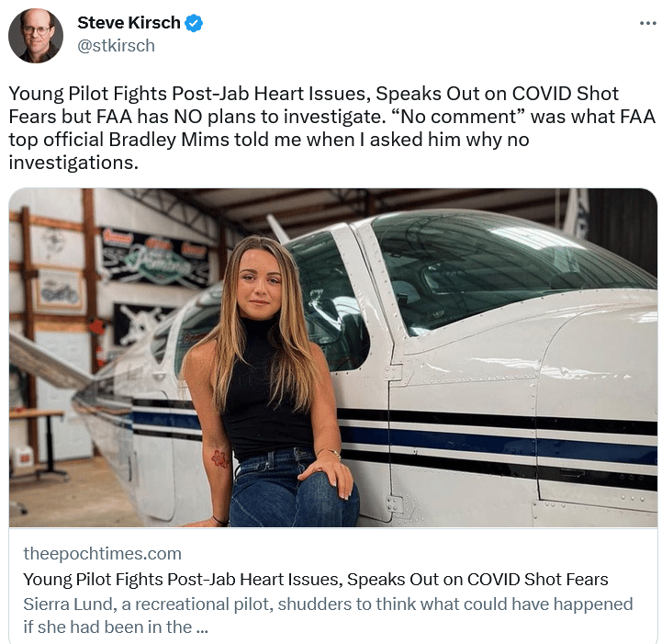Click card description mentioning Sierra Lund

pos(328,616)
